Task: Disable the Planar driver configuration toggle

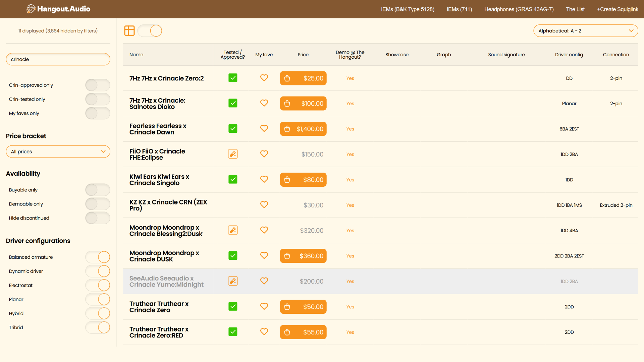Action: (x=98, y=299)
